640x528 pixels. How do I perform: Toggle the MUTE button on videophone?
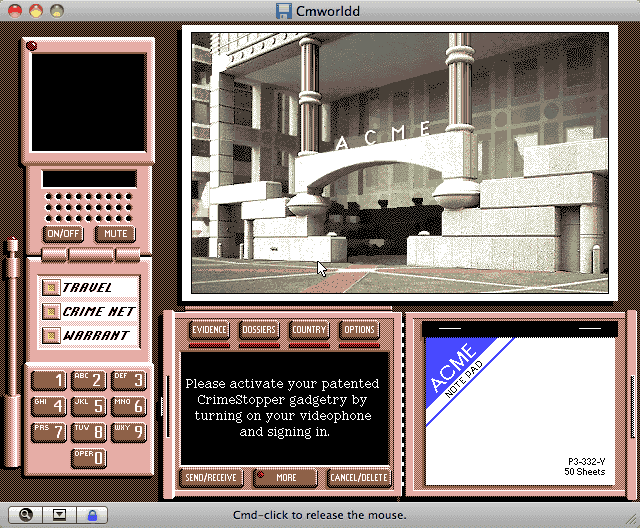(116, 234)
